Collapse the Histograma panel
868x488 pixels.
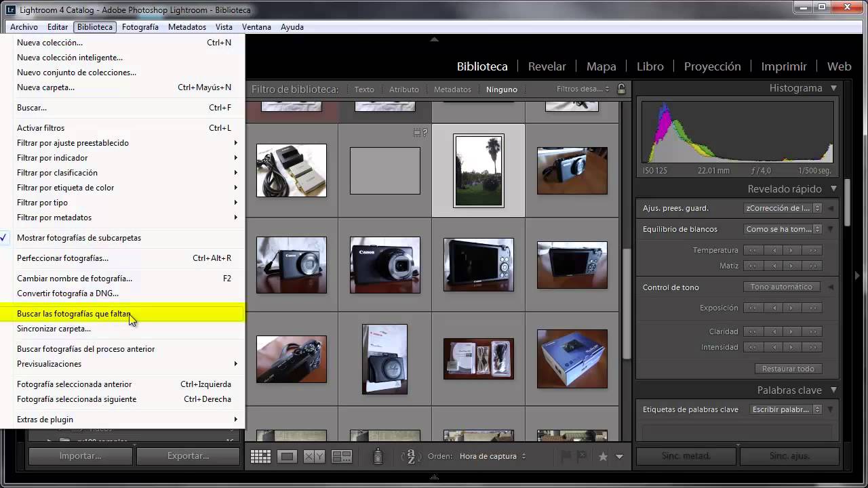(833, 88)
